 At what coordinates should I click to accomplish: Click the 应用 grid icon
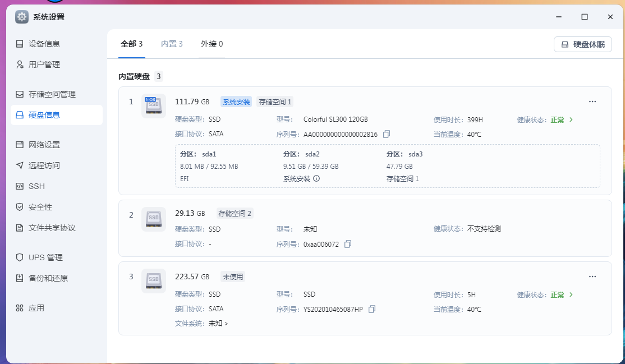[20, 308]
